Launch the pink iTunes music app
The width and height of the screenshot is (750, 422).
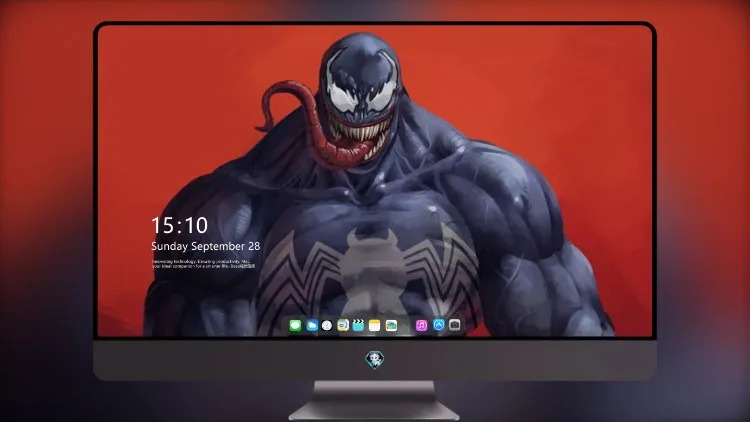coord(421,325)
